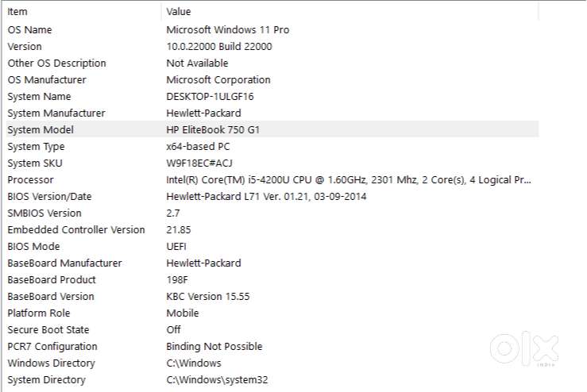Select the System Name row
The image size is (587, 392).
(41, 96)
